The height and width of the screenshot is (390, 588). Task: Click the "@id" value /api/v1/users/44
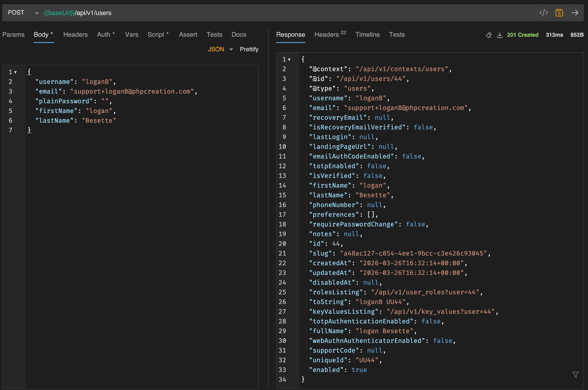(371, 79)
